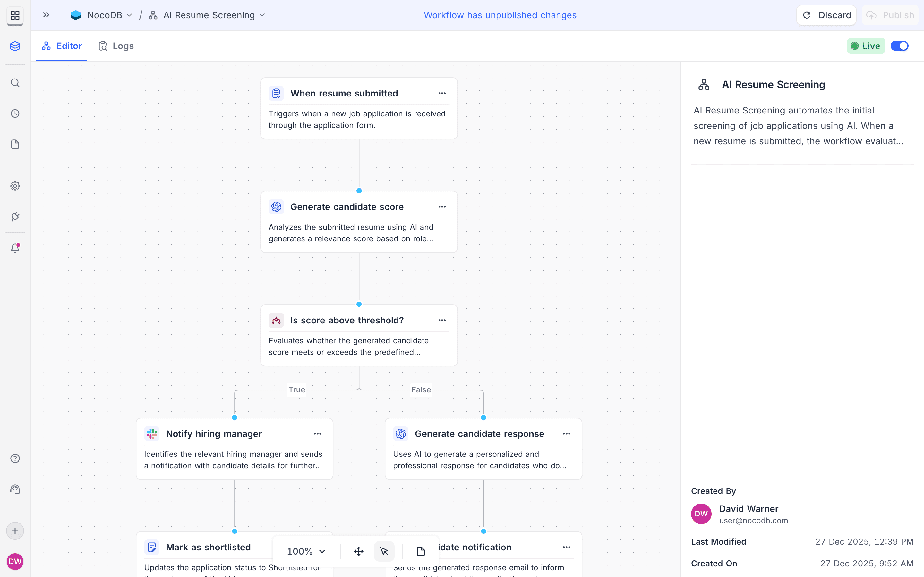
Task: Open the help question-mark icon in the sidebar
Action: 15,458
